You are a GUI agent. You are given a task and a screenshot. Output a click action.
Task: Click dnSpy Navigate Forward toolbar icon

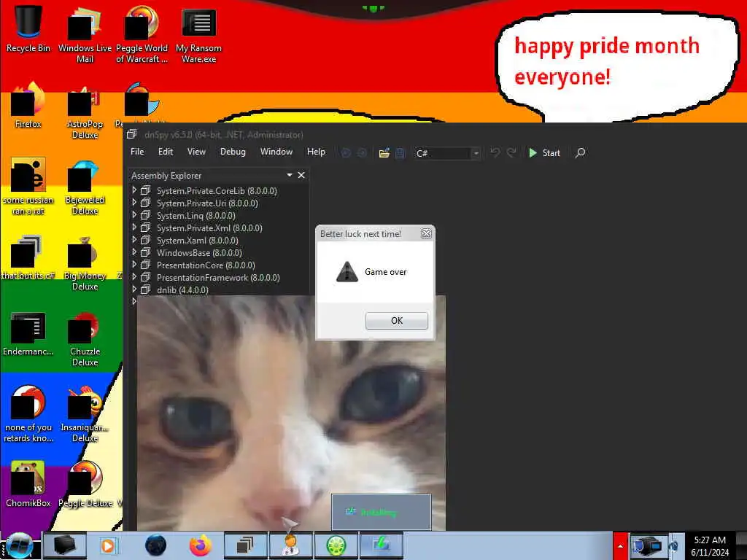click(x=362, y=153)
